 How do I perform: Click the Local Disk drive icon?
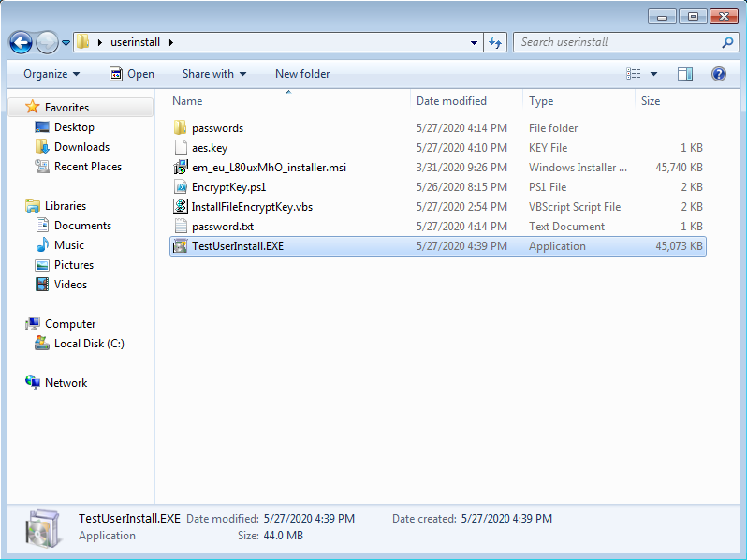point(42,343)
